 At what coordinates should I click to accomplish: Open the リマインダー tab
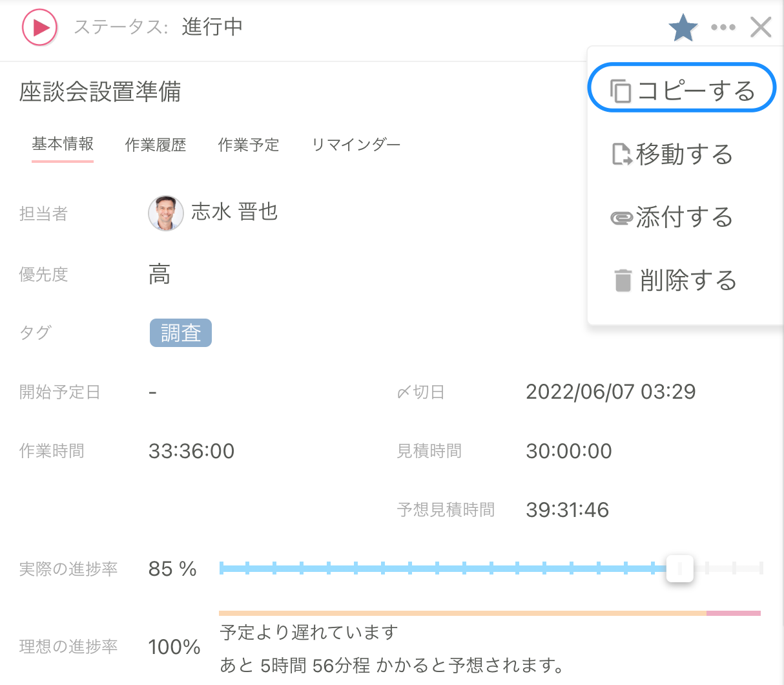(x=356, y=145)
